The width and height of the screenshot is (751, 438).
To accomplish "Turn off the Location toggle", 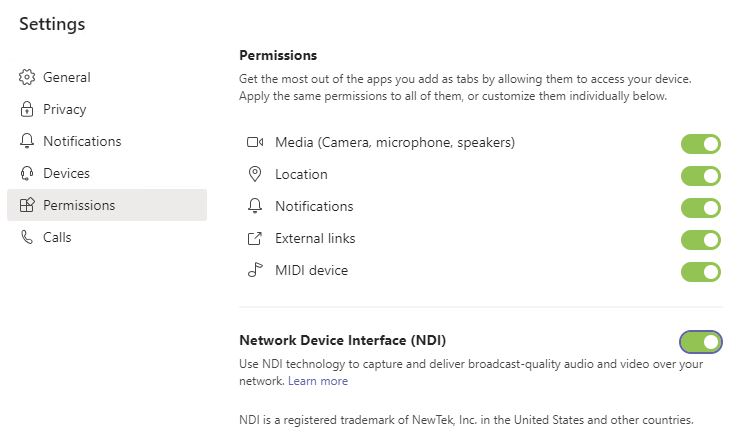I will coord(701,176).
